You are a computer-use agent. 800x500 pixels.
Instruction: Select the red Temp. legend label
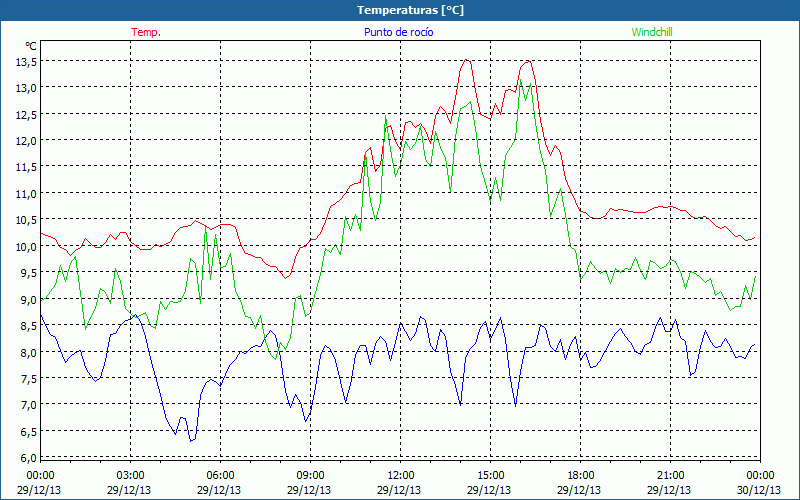click(146, 32)
